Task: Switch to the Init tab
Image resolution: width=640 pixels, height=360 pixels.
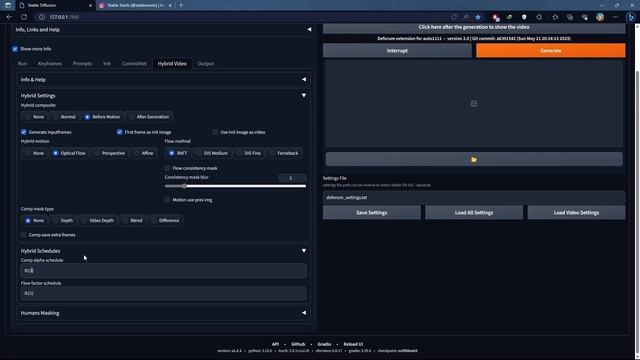Action: (107, 64)
